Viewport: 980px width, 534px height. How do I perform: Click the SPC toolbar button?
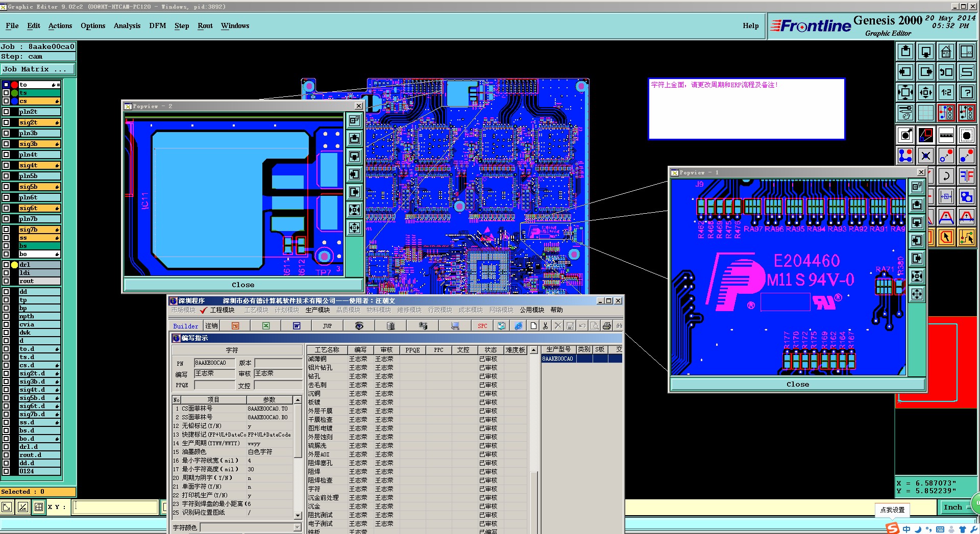(x=482, y=325)
